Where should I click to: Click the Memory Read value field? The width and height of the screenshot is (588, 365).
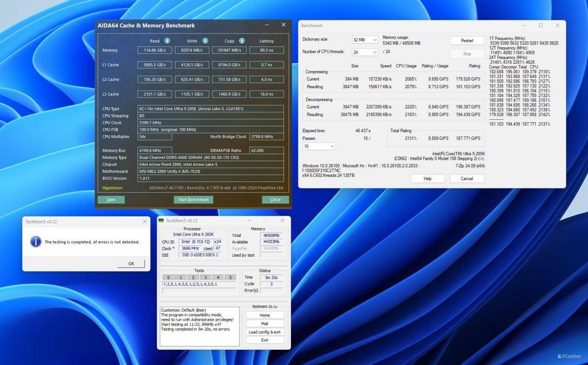[155, 50]
